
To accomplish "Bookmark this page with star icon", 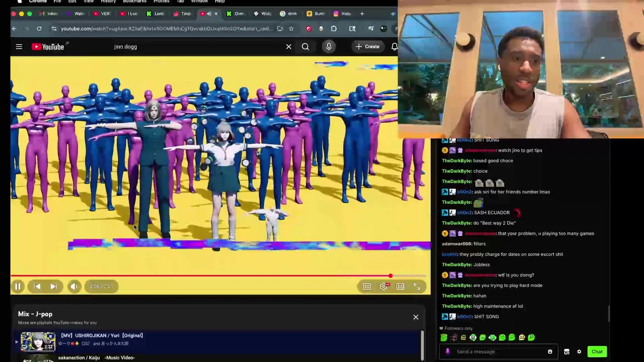I will pyautogui.click(x=291, y=29).
